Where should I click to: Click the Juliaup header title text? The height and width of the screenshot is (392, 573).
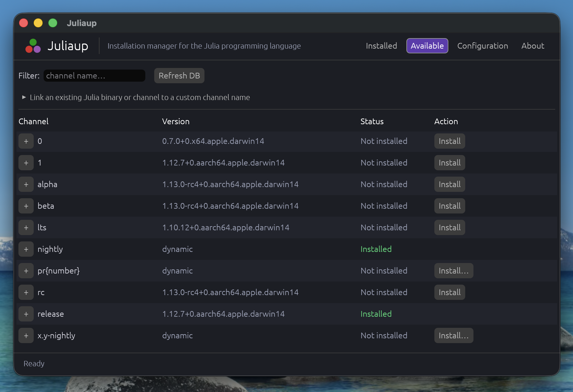(x=68, y=46)
